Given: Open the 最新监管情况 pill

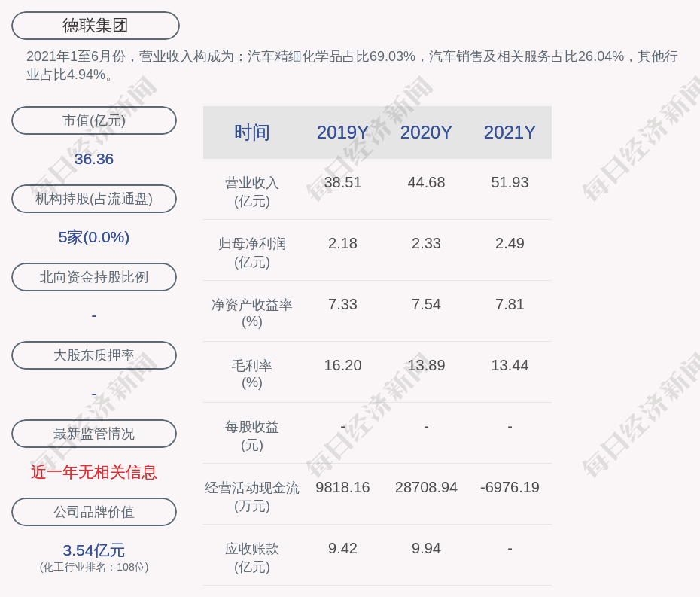Looking at the screenshot, I should (x=94, y=434).
